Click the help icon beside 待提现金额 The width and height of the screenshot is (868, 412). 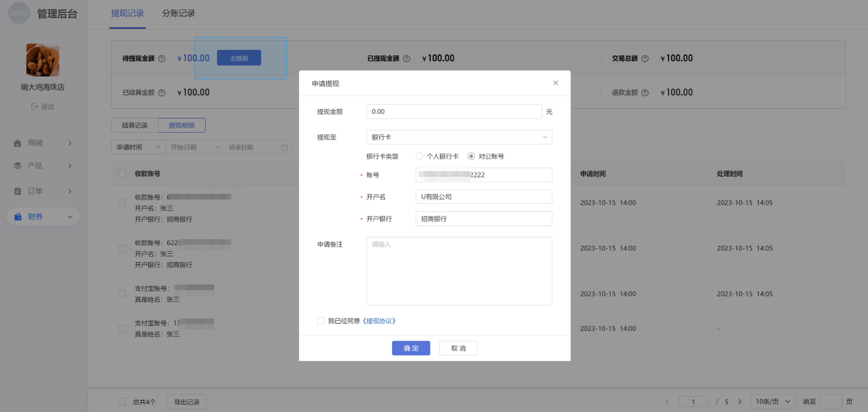[162, 58]
